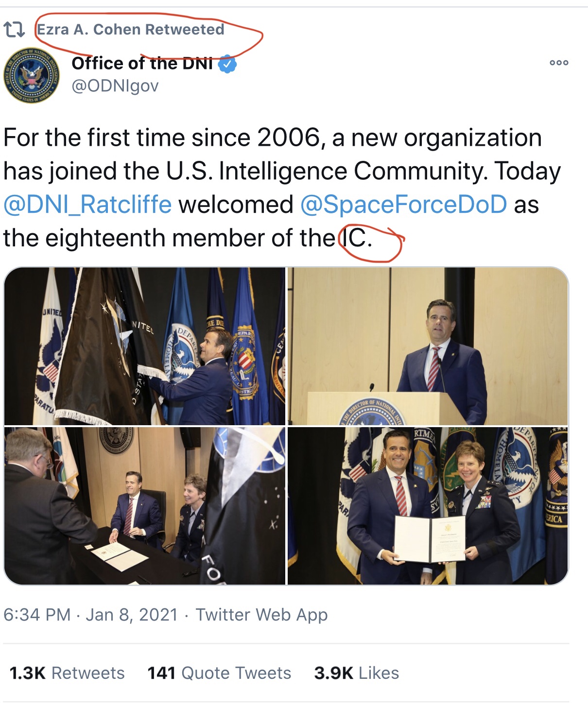View the 3.9K Likes list

coord(356,673)
